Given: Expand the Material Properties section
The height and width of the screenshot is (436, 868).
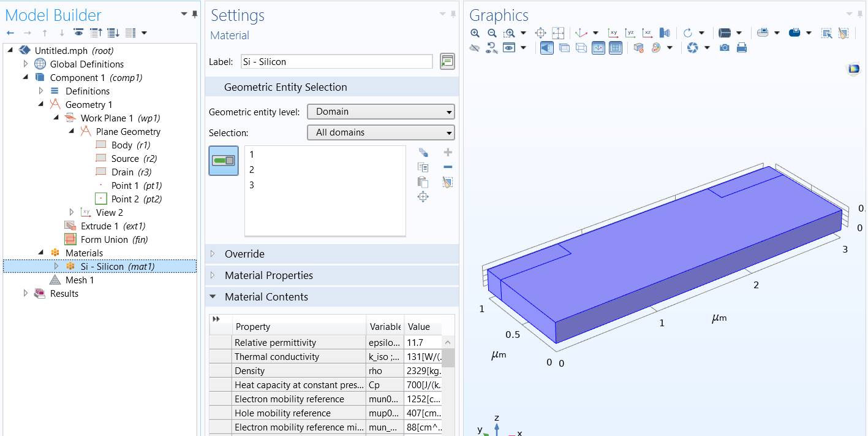Looking at the screenshot, I should tap(269, 275).
